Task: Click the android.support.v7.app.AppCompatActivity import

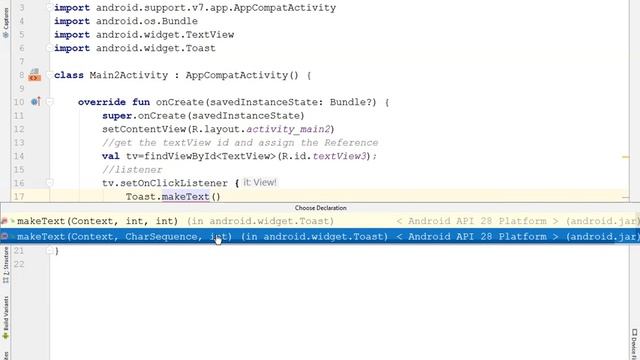Action: pyautogui.click(x=216, y=8)
